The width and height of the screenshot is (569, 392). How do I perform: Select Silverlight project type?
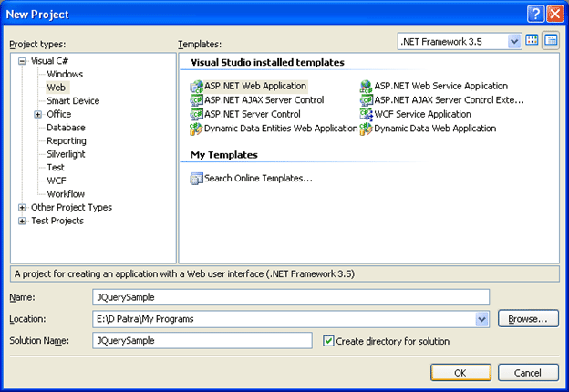(66, 154)
